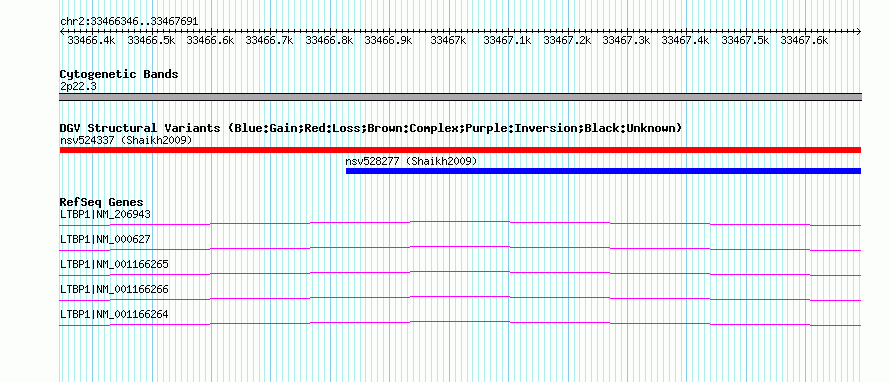Click the blue nsv528277 gain variant bar

coord(603,171)
